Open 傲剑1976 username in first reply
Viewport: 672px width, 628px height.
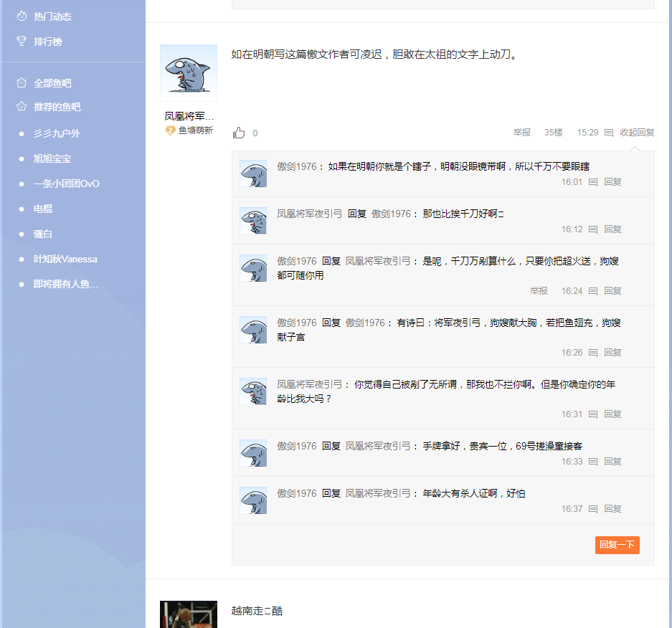click(297, 166)
